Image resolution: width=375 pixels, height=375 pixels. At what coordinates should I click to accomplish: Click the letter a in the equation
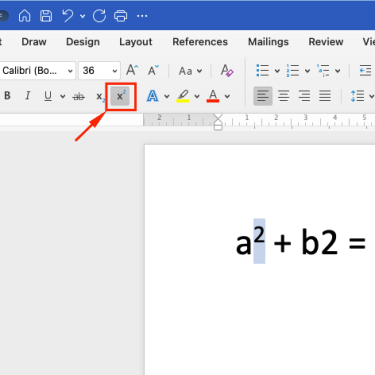pos(243,244)
